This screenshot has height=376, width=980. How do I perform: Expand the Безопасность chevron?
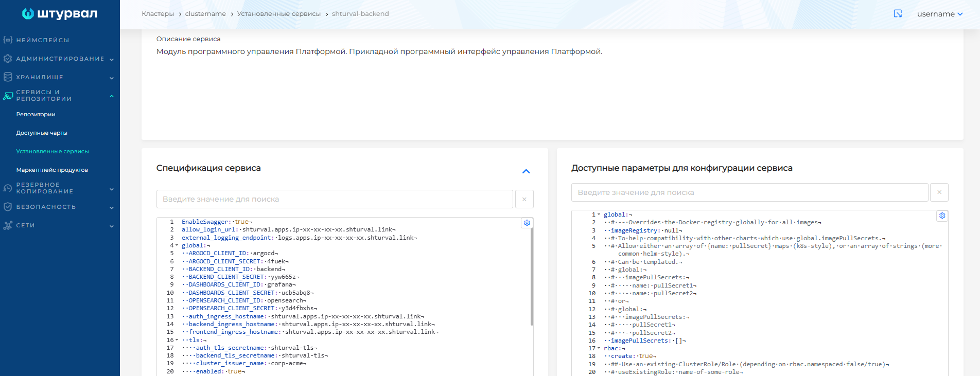point(112,208)
